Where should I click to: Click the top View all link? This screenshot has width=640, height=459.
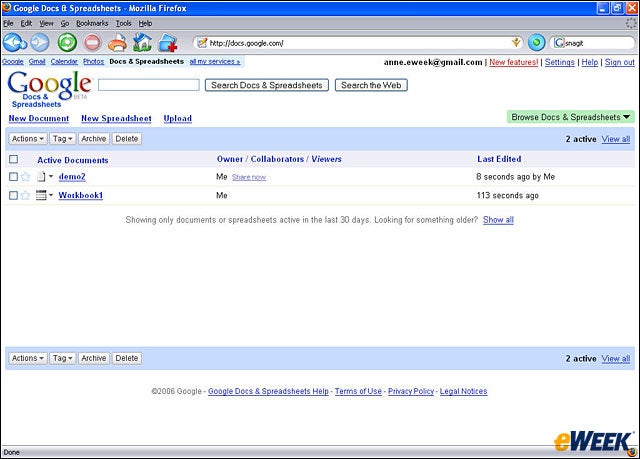pos(616,139)
